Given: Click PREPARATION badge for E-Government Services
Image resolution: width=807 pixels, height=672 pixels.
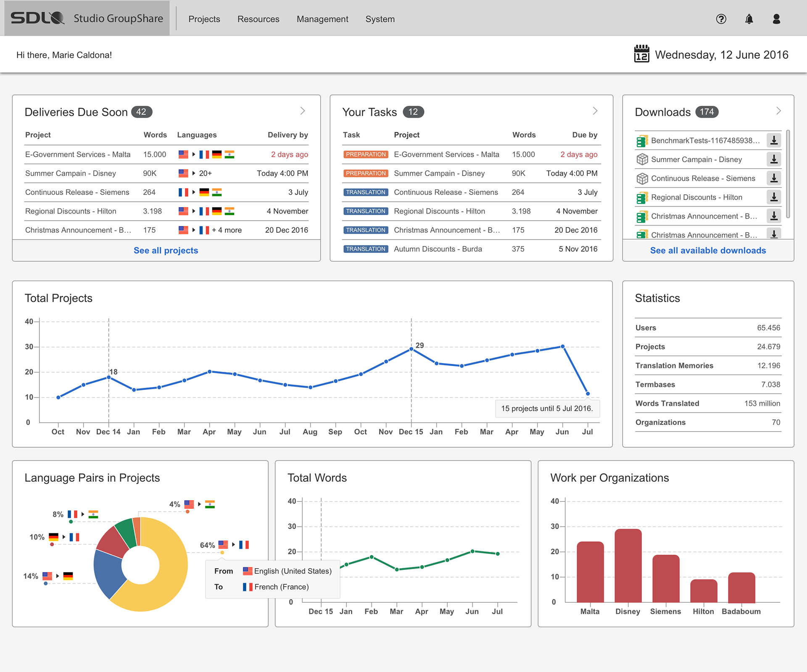Looking at the screenshot, I should pyautogui.click(x=366, y=154).
